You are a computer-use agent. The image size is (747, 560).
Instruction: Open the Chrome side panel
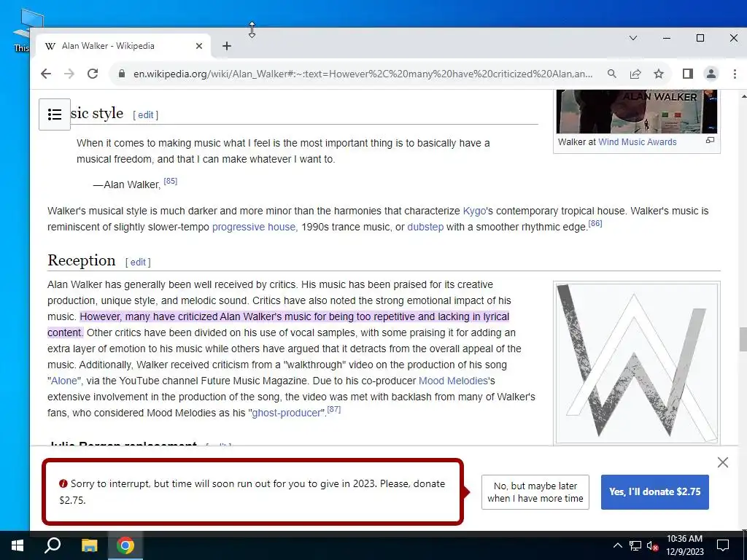tap(687, 74)
